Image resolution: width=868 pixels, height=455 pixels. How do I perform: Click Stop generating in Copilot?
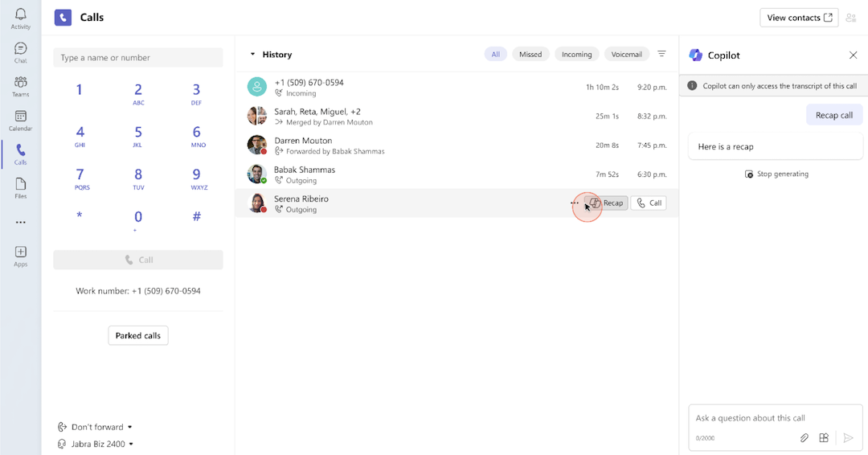776,174
